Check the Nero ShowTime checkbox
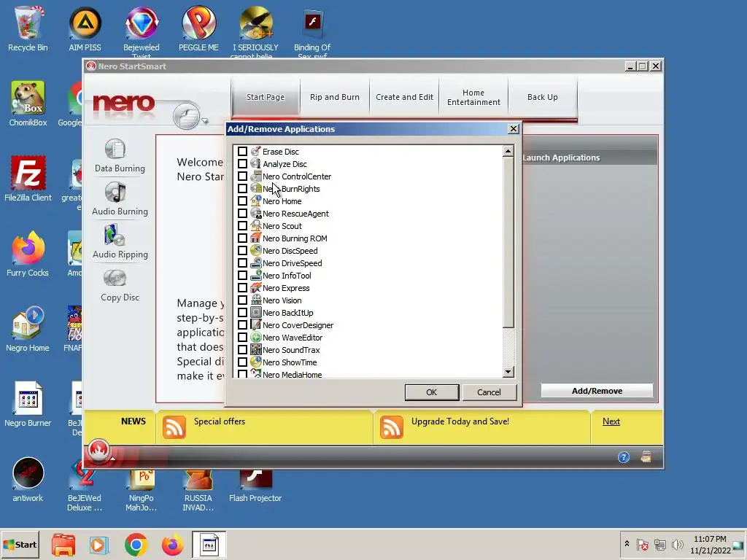Image resolution: width=747 pixels, height=560 pixels. click(x=242, y=362)
